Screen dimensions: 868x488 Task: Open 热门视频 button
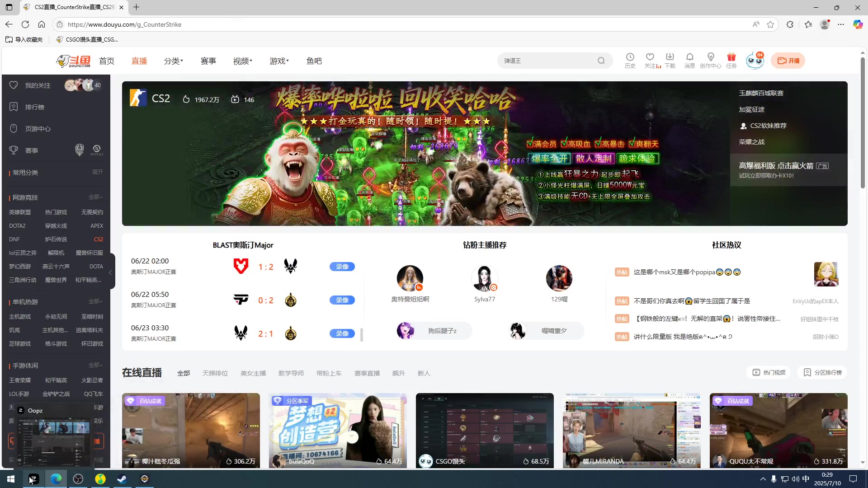[x=769, y=372]
